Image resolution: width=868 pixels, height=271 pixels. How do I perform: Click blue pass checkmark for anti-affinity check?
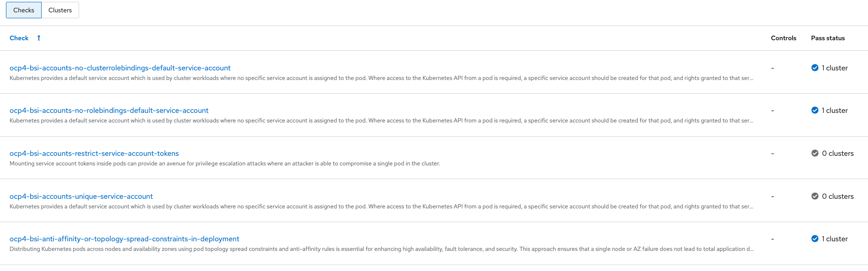coord(815,239)
